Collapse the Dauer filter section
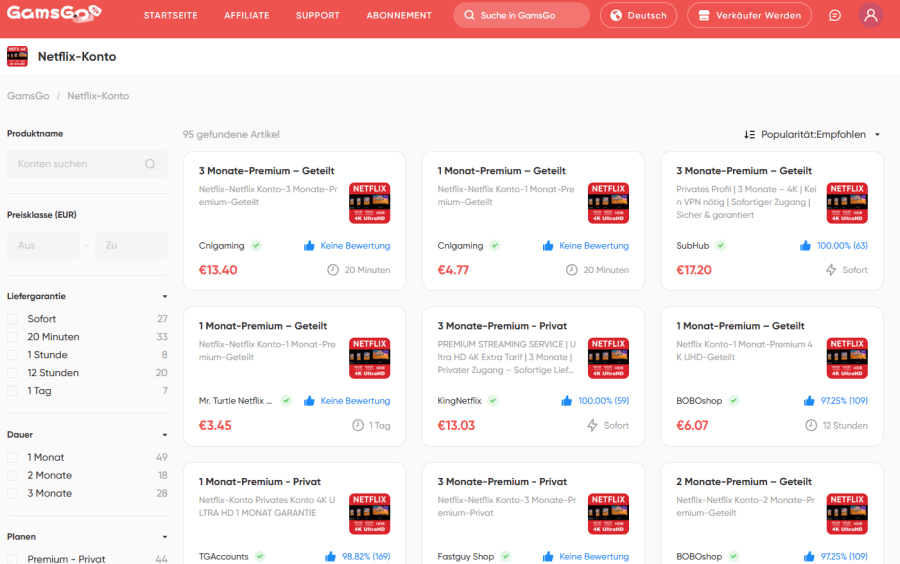Viewport: 900px width, 564px height. click(x=165, y=435)
